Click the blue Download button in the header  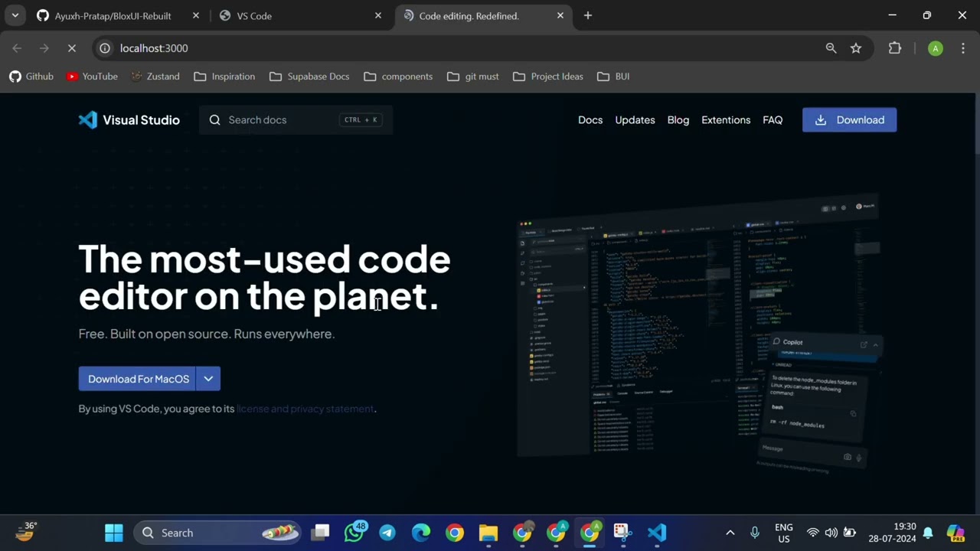tap(849, 120)
